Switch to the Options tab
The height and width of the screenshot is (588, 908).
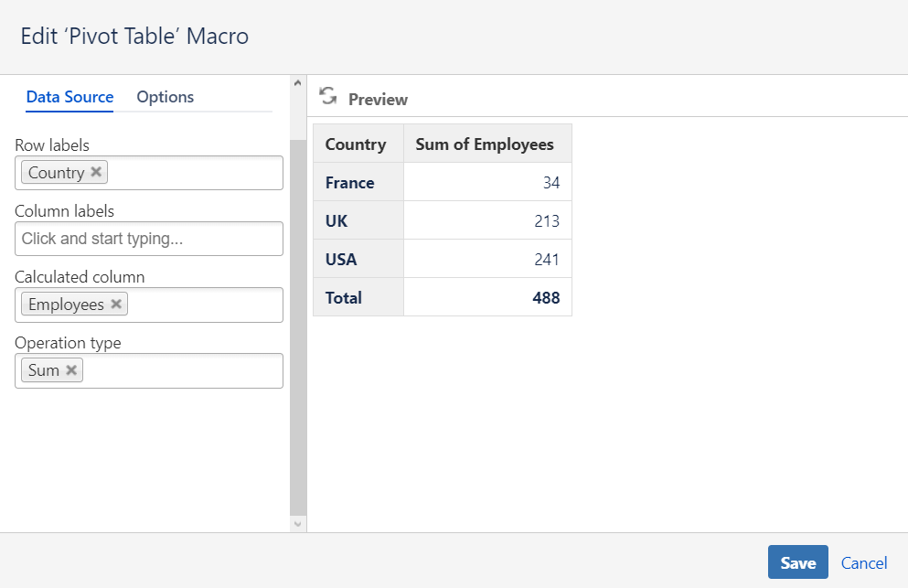165,97
